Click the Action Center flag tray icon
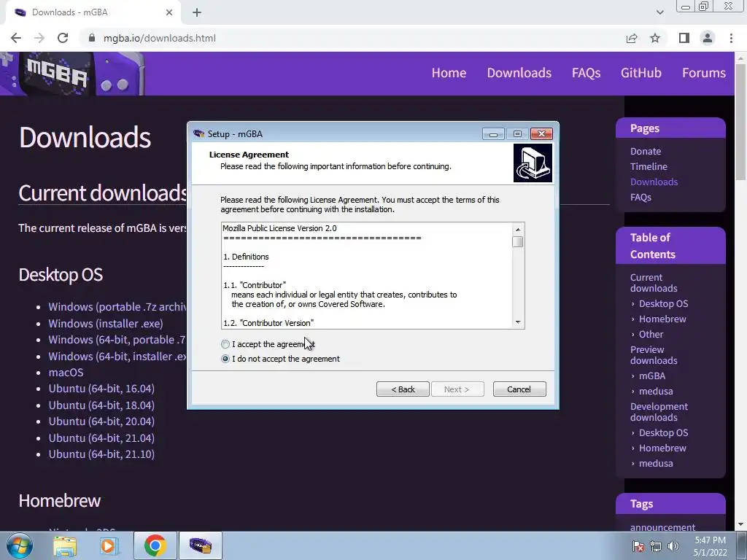This screenshot has width=747, height=560. 638,546
